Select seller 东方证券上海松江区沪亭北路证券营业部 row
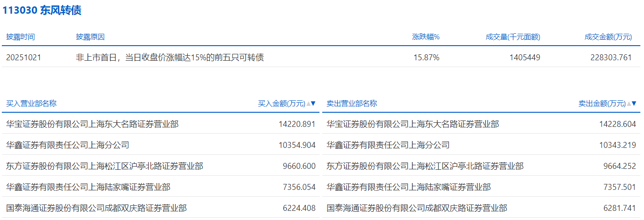The image size is (644, 220). (425, 166)
